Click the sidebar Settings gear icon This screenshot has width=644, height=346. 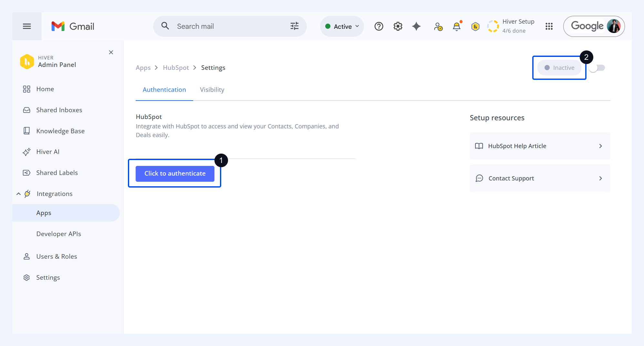coord(26,277)
